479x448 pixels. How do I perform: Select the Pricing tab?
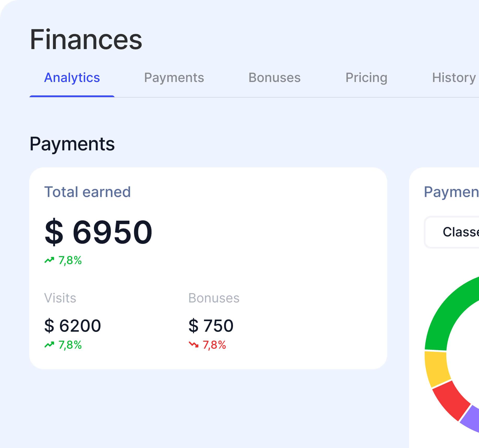click(366, 78)
